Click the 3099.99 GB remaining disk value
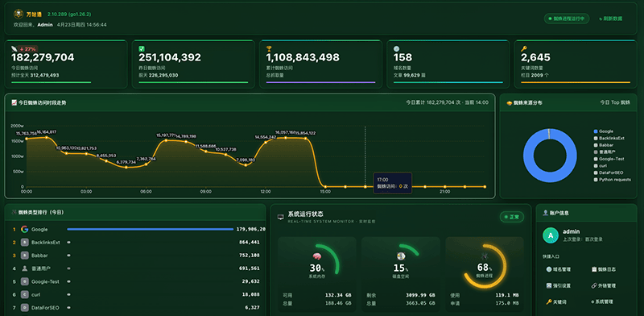Image resolution: width=644 pixels, height=316 pixels. 420,295
